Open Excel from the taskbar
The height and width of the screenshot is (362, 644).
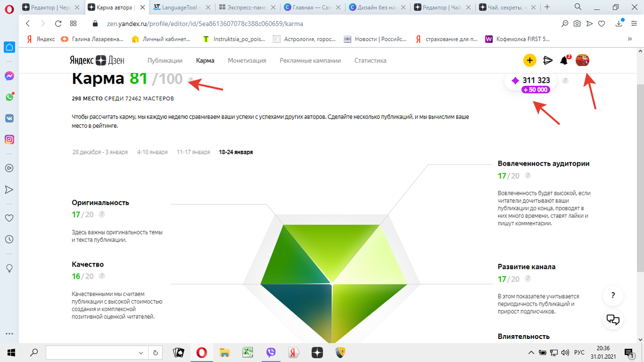click(248, 352)
